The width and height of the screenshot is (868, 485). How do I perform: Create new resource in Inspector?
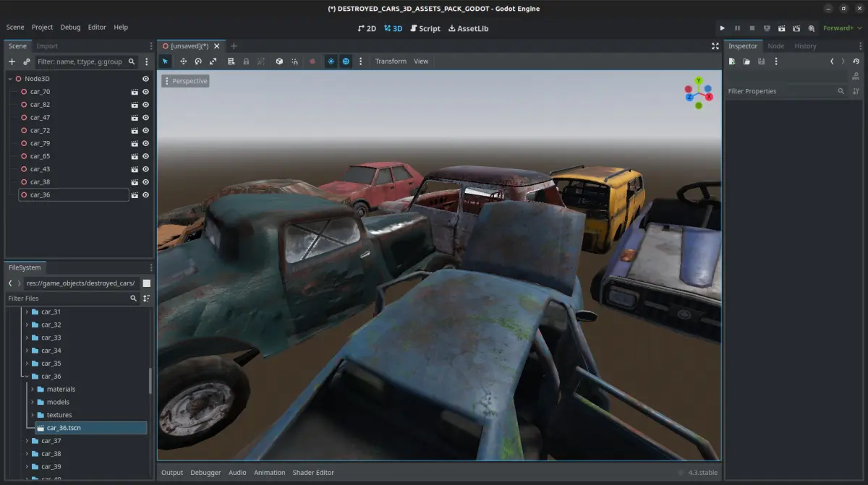tap(732, 61)
